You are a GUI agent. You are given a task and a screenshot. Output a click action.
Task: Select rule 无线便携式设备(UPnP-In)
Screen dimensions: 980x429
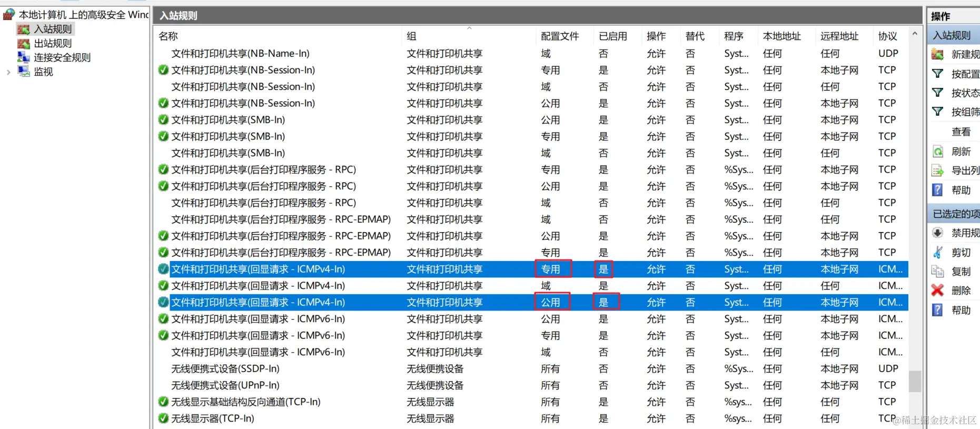point(225,385)
